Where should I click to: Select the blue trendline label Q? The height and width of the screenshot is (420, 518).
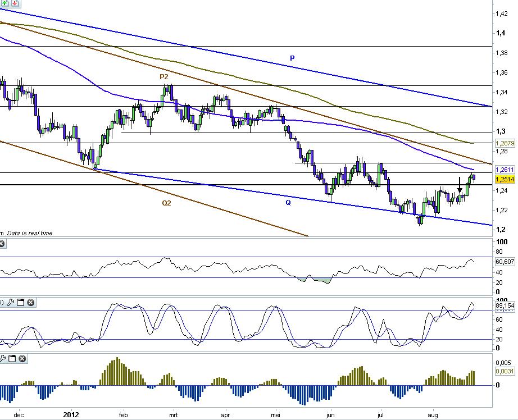[x=288, y=203]
